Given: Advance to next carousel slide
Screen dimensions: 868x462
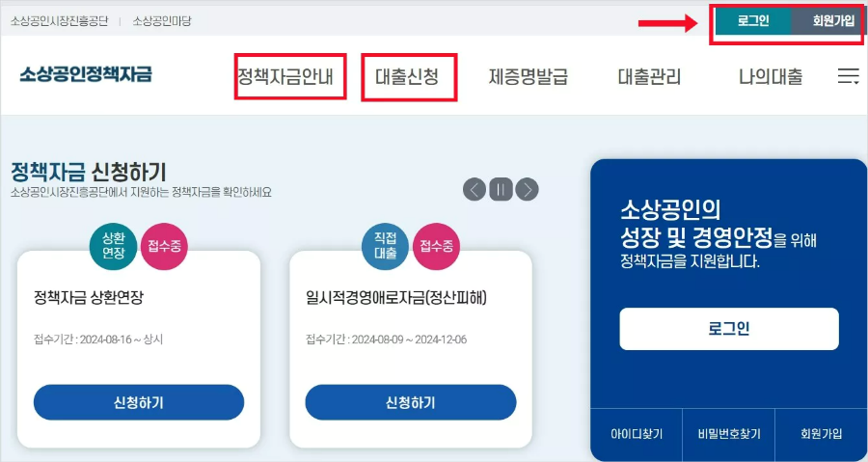Looking at the screenshot, I should pyautogui.click(x=527, y=190).
